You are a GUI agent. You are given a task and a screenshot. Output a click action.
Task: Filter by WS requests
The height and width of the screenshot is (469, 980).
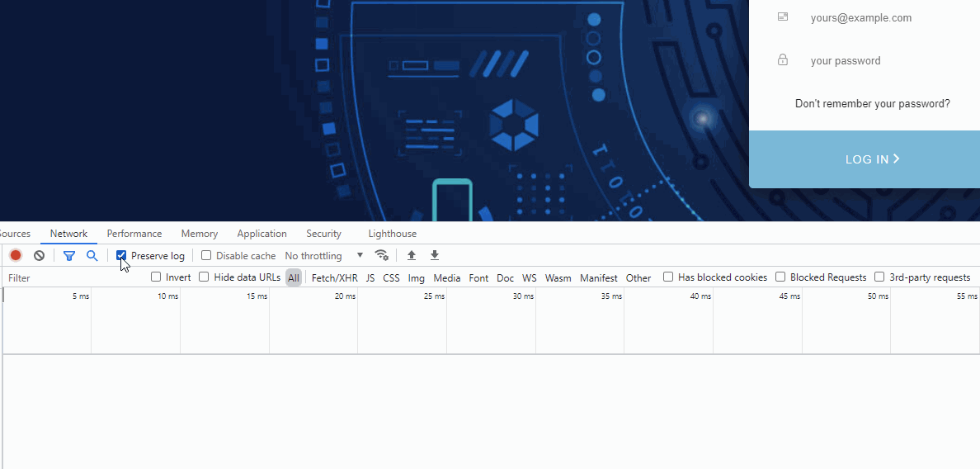click(530, 277)
